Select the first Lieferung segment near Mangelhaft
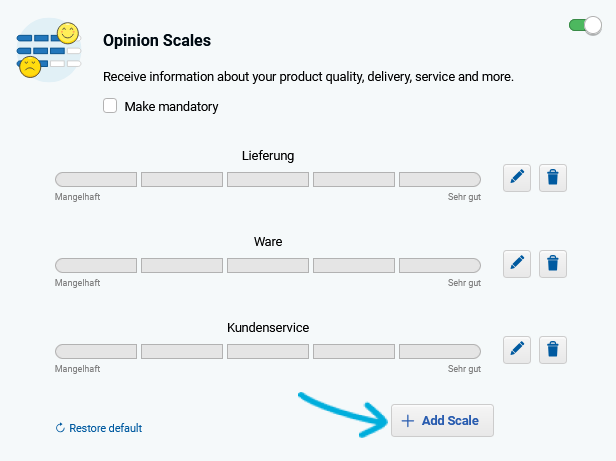Image resolution: width=616 pixels, height=461 pixels. coord(96,179)
